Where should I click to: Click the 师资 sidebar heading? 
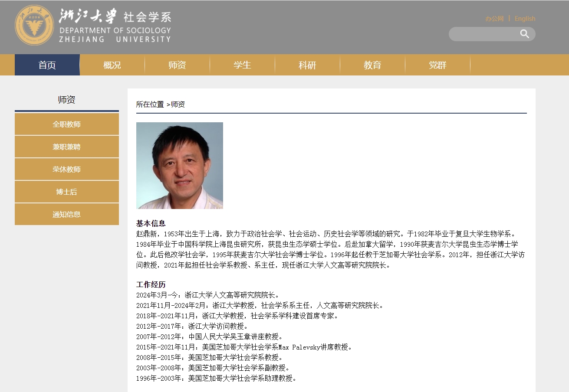click(x=67, y=100)
